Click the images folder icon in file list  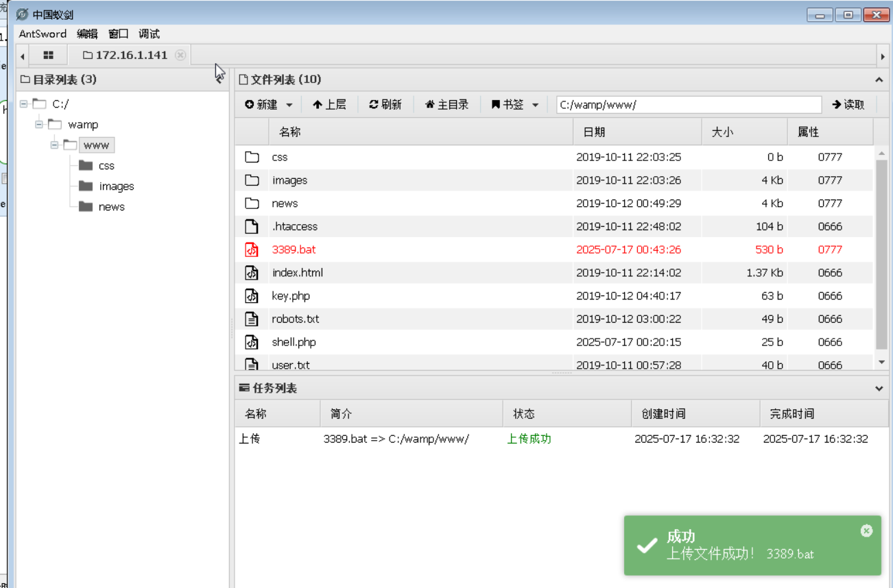pyautogui.click(x=252, y=180)
